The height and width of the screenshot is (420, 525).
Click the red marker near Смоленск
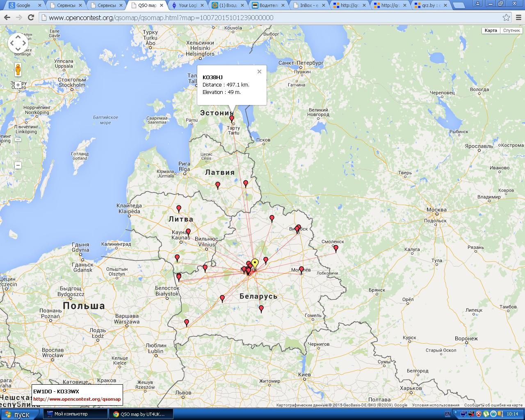[x=336, y=248]
